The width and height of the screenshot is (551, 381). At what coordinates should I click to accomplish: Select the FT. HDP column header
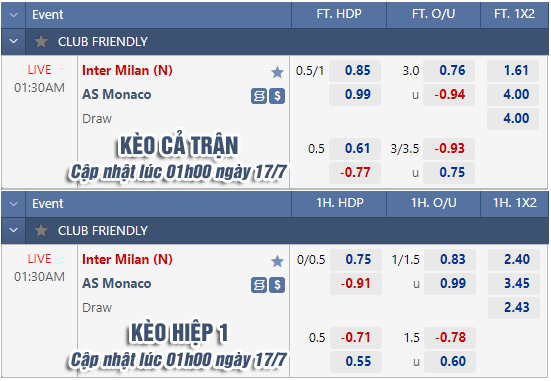(x=339, y=14)
